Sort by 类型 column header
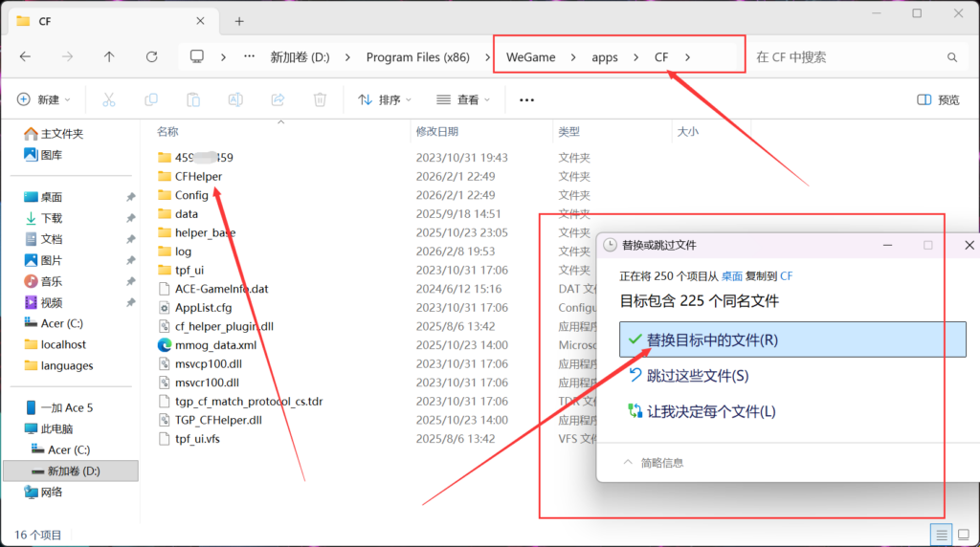Image resolution: width=980 pixels, height=547 pixels. tap(568, 132)
